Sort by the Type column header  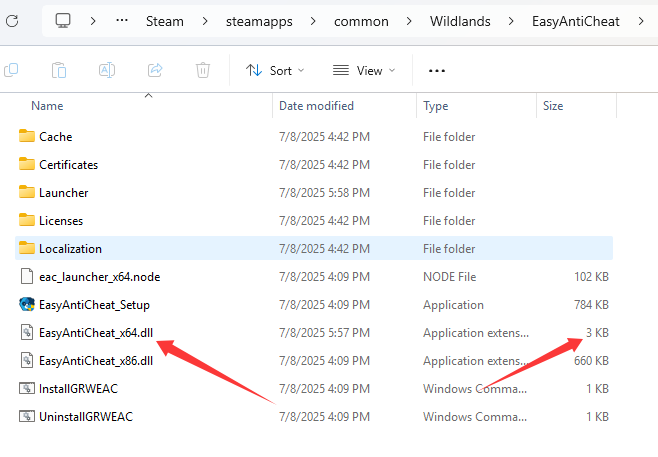click(435, 106)
